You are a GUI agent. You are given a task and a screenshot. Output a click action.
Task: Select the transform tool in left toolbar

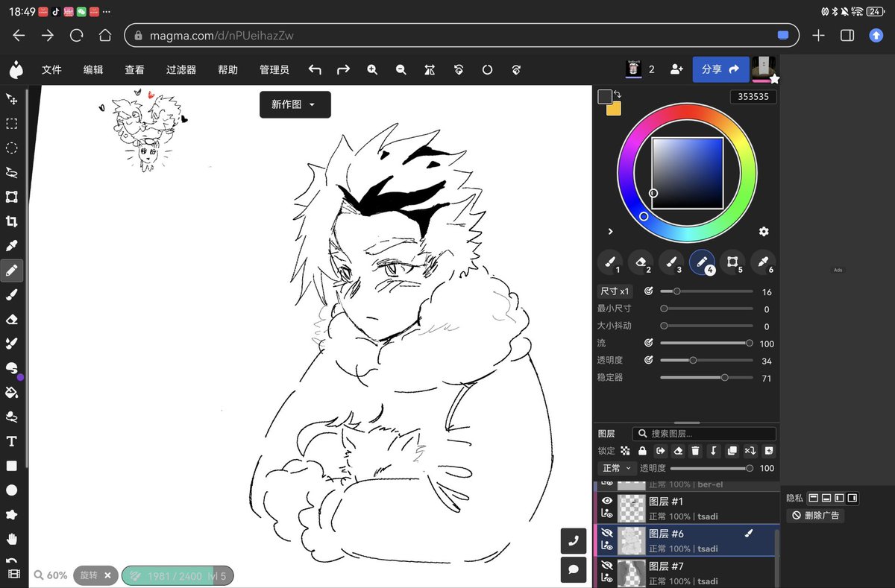[12, 197]
